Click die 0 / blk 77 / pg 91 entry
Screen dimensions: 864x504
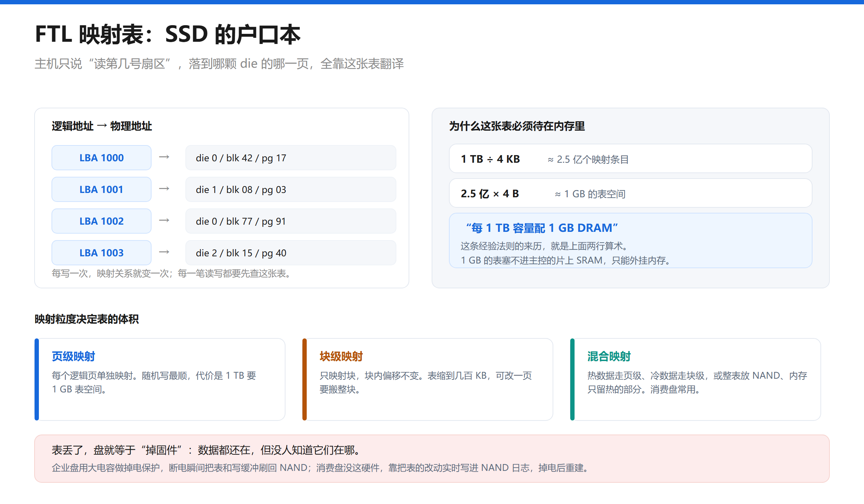(291, 221)
